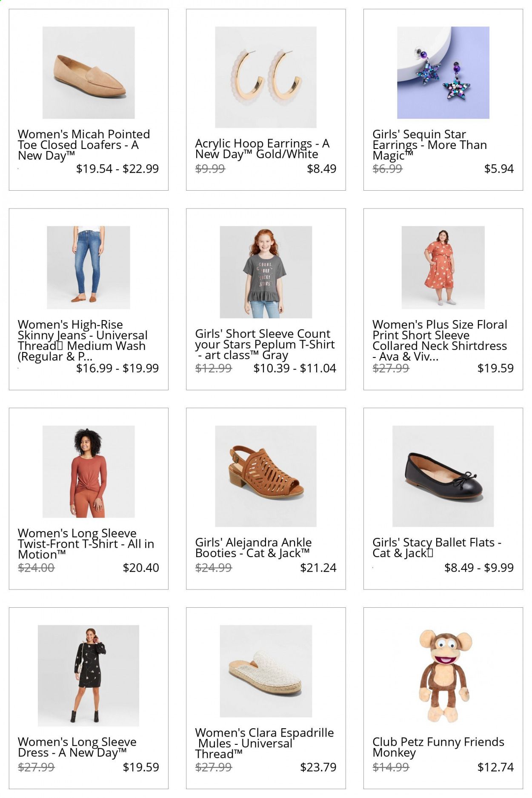Click the Acrylic Hoop Earrings photo
Viewport: 532px width, 798px height.
pos(266,77)
